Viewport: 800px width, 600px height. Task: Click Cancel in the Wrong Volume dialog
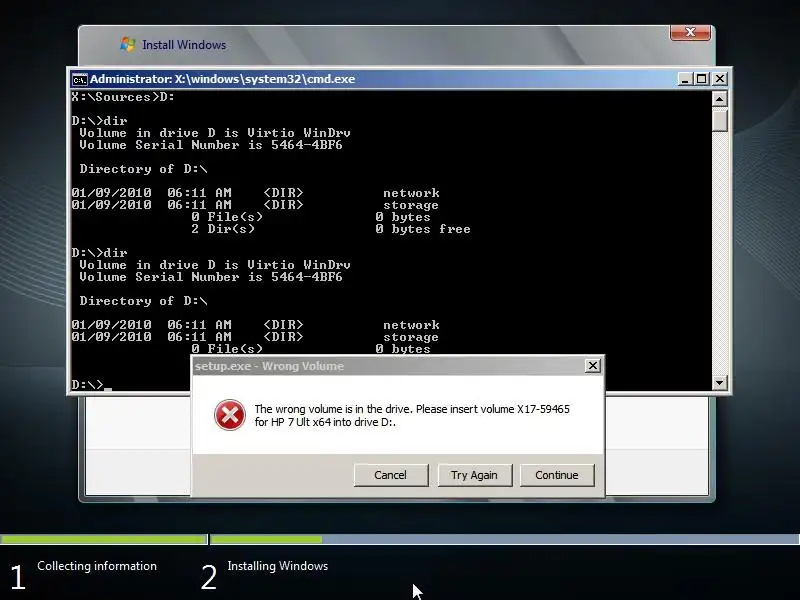tap(391, 475)
